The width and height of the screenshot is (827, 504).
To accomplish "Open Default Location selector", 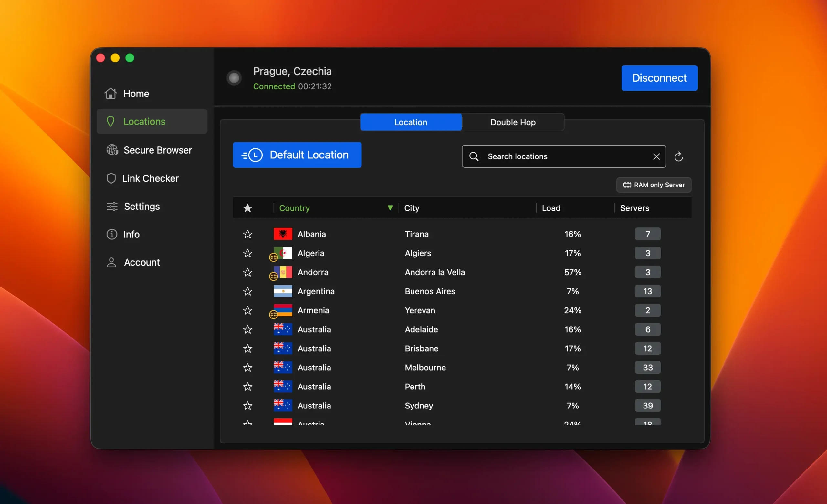I will click(x=297, y=155).
